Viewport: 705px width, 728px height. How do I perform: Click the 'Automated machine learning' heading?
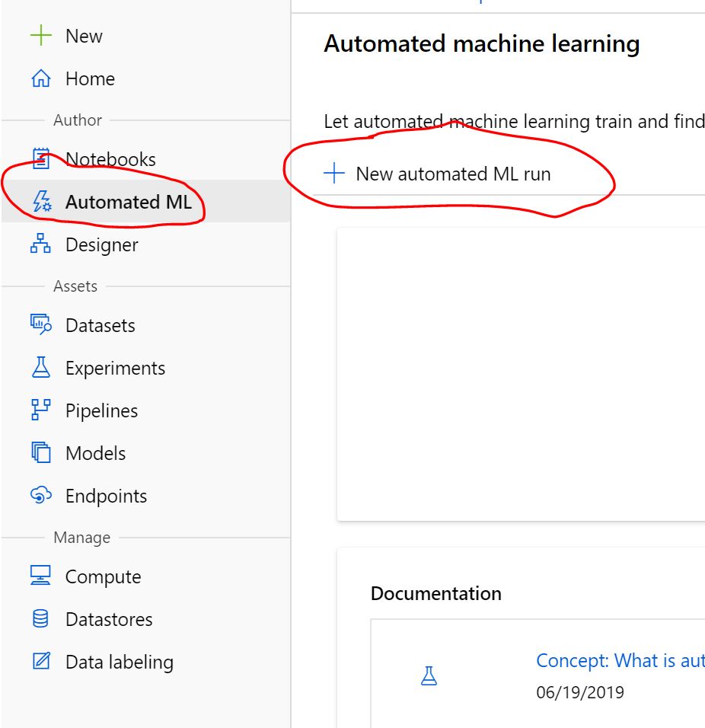482,43
